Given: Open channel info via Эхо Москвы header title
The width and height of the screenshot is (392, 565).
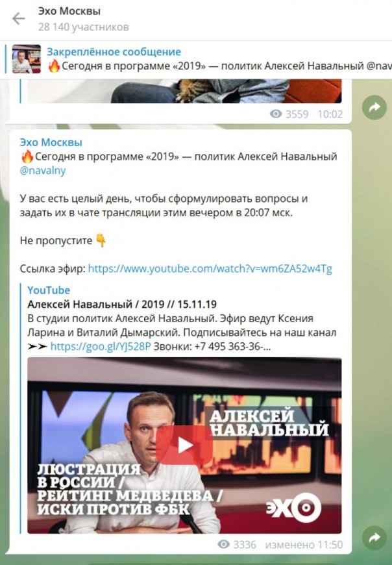Looking at the screenshot, I should pyautogui.click(x=69, y=11).
